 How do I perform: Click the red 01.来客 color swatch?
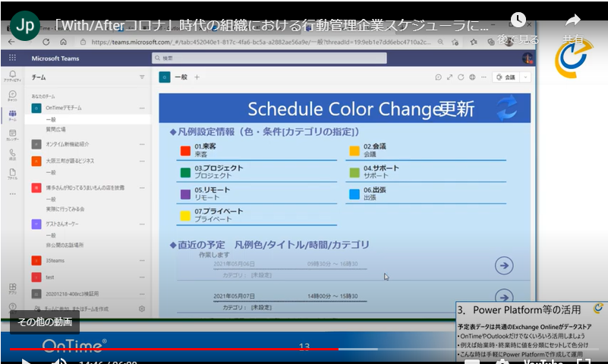(185, 151)
